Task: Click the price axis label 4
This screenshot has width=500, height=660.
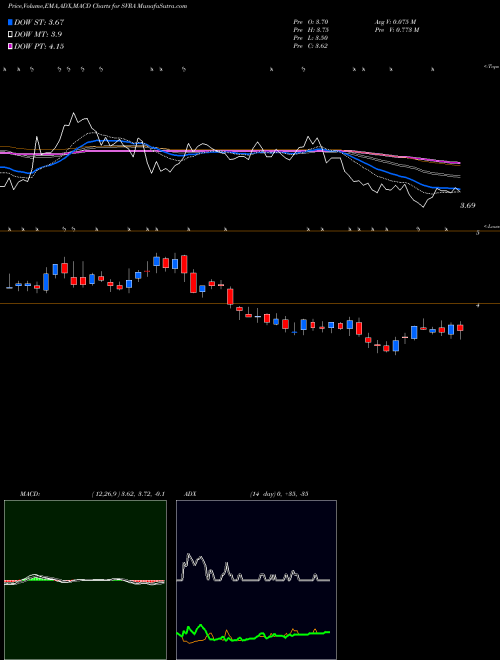Action: click(478, 306)
